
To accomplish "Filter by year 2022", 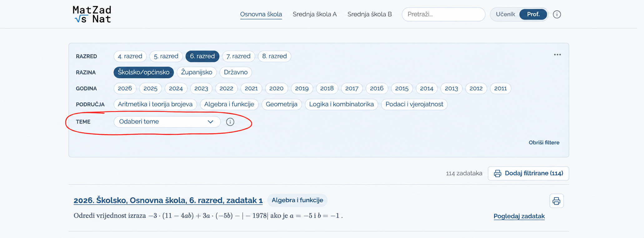I will [x=226, y=88].
